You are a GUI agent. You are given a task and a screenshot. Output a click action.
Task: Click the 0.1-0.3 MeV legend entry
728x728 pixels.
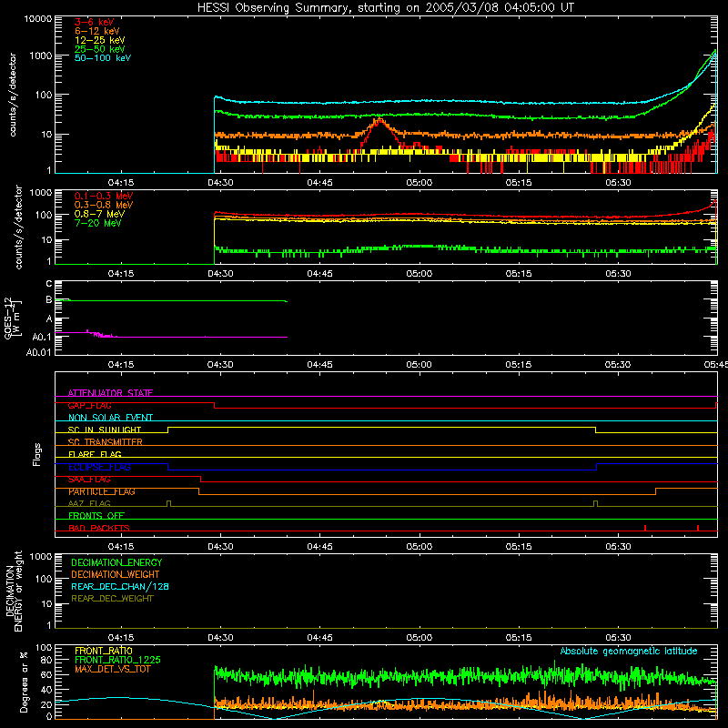[x=104, y=196]
